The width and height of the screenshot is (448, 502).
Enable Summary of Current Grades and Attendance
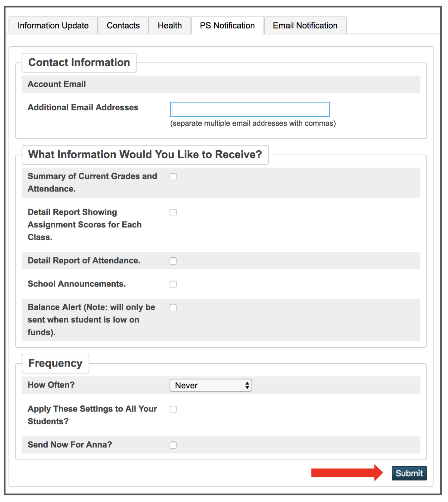click(173, 177)
